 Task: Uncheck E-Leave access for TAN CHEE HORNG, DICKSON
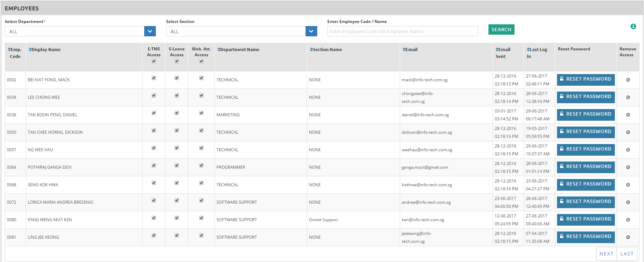pos(177,130)
